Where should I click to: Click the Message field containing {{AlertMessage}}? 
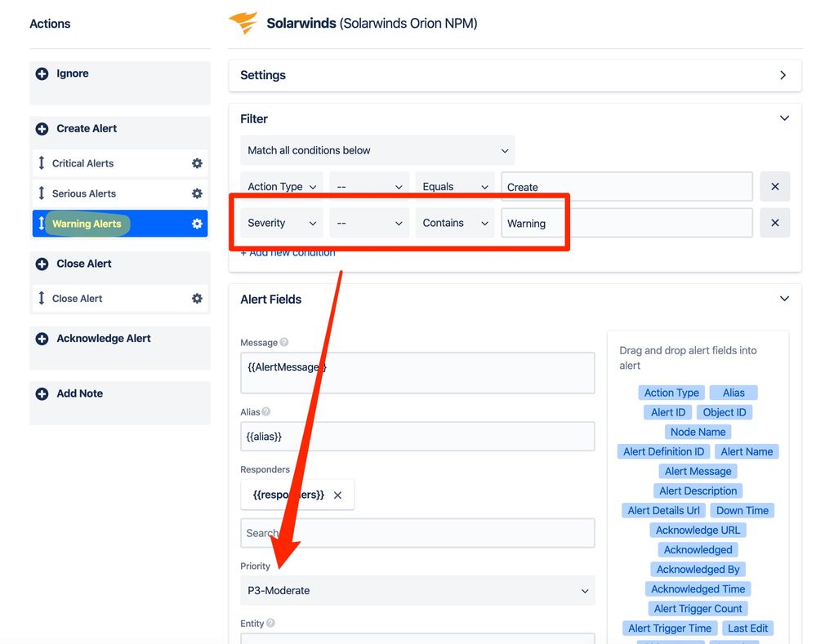tap(417, 373)
